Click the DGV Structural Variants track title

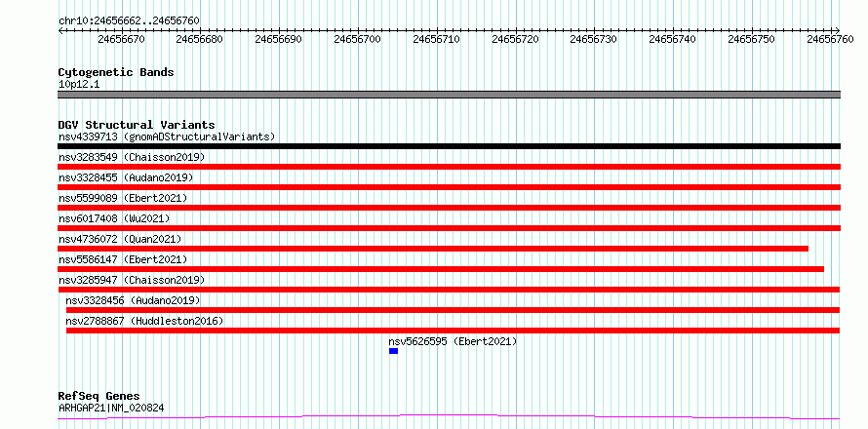click(137, 125)
